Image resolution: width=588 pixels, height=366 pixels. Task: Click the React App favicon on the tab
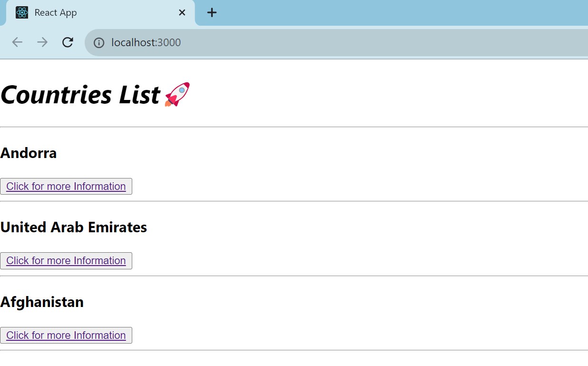[x=21, y=12]
